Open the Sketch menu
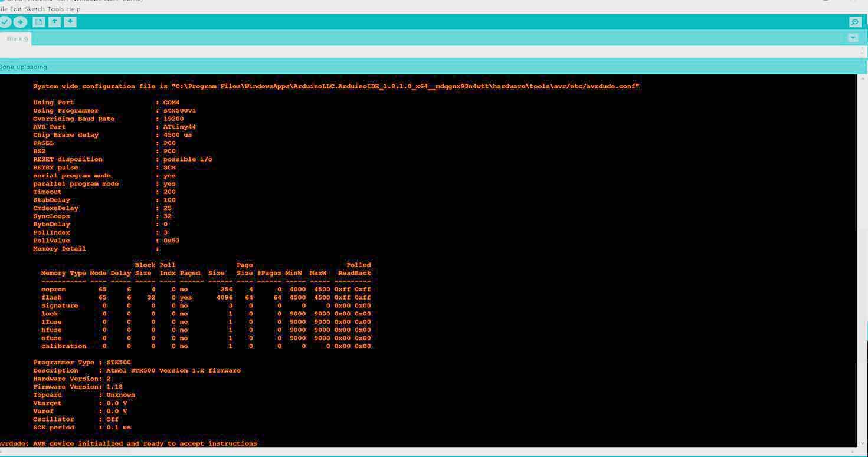868x457 pixels. tap(34, 9)
